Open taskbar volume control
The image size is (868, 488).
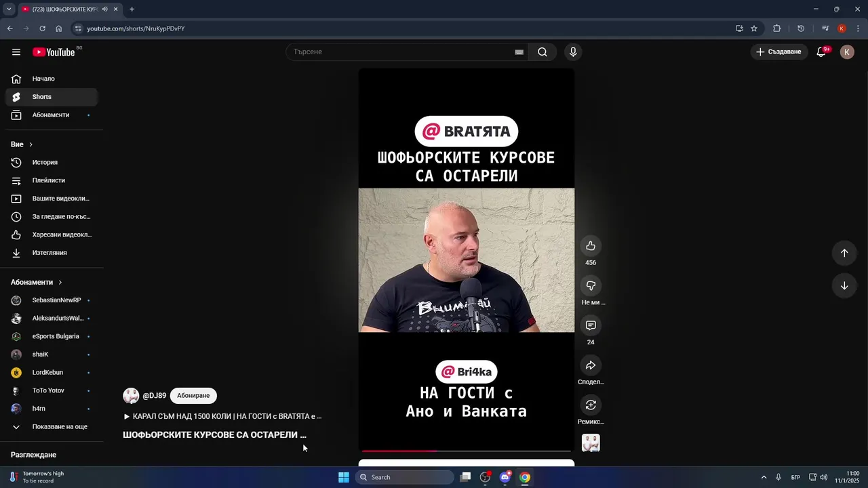coord(823,477)
